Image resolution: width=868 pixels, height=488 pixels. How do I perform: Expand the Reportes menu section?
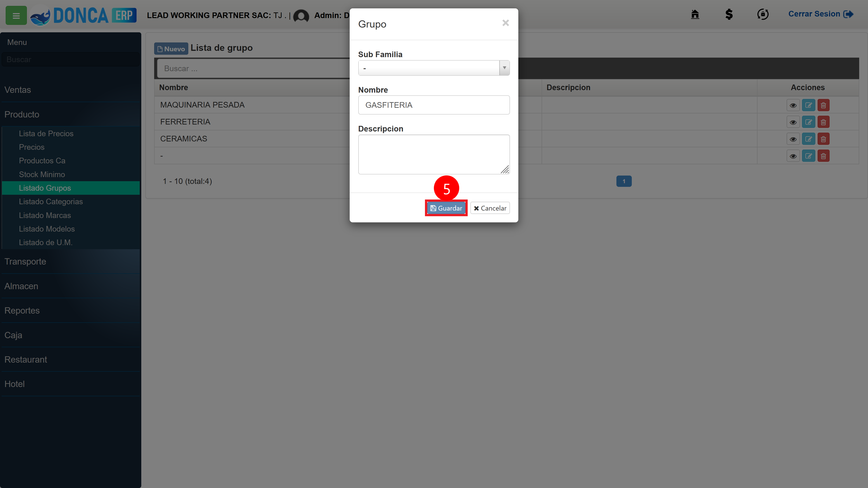71,310
